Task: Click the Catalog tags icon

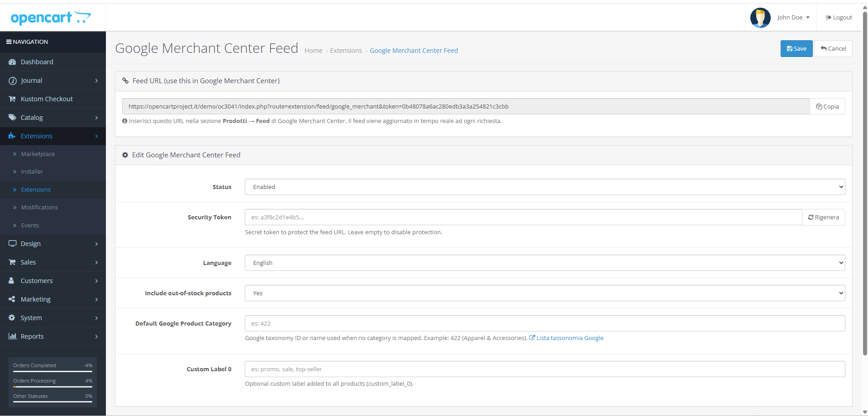Action: click(x=12, y=118)
